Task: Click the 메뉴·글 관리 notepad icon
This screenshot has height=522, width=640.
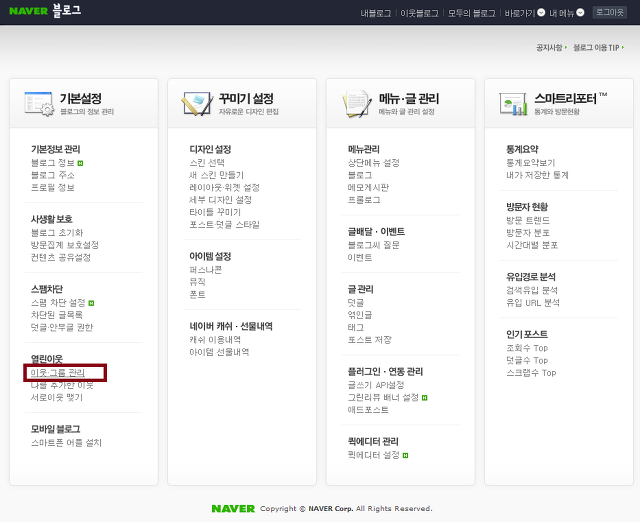Action: 357,104
